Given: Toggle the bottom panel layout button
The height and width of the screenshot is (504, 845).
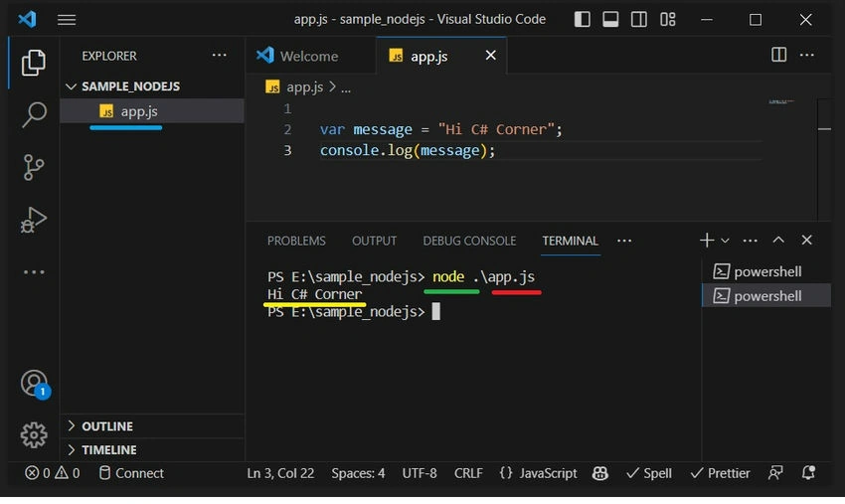Looking at the screenshot, I should (610, 20).
